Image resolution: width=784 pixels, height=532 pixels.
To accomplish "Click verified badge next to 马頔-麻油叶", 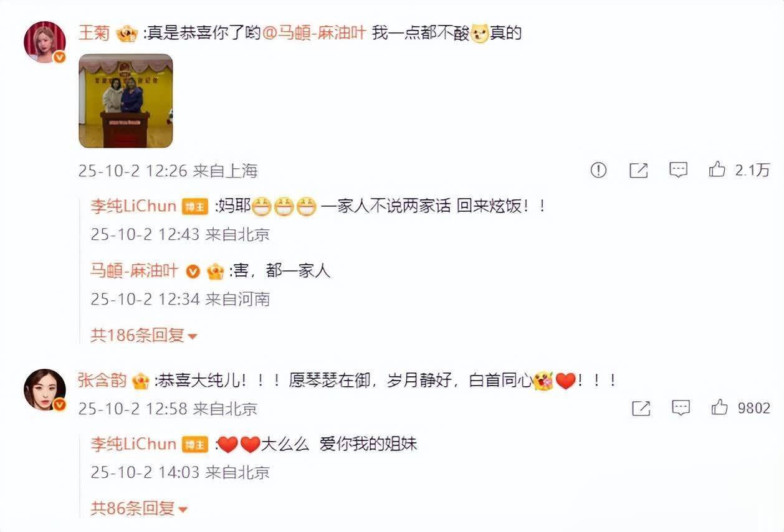I will pyautogui.click(x=193, y=272).
